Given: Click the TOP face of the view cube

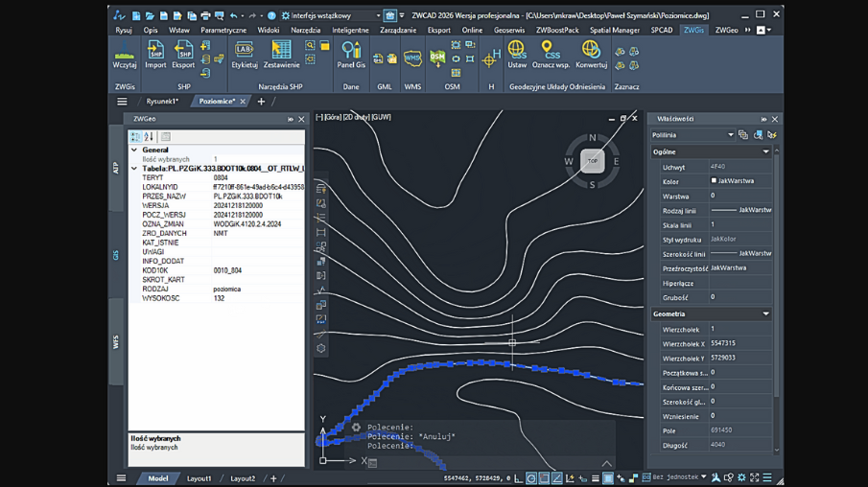Looking at the screenshot, I should pos(592,161).
